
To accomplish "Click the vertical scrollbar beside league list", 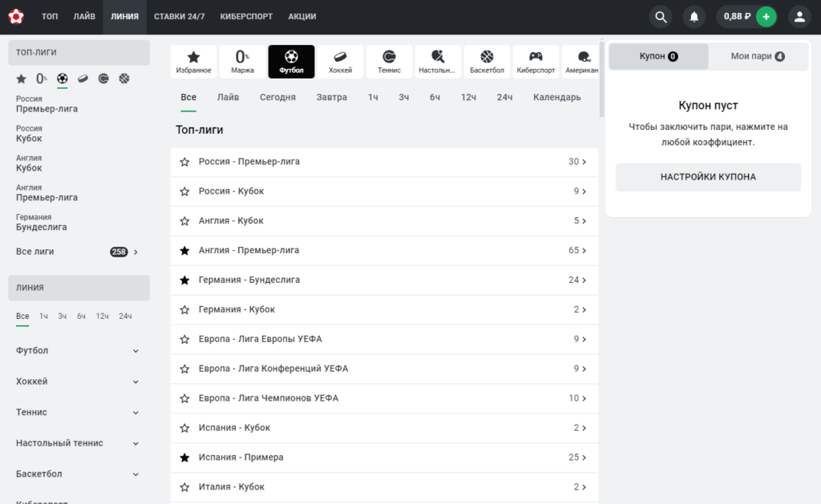I will click(601, 78).
